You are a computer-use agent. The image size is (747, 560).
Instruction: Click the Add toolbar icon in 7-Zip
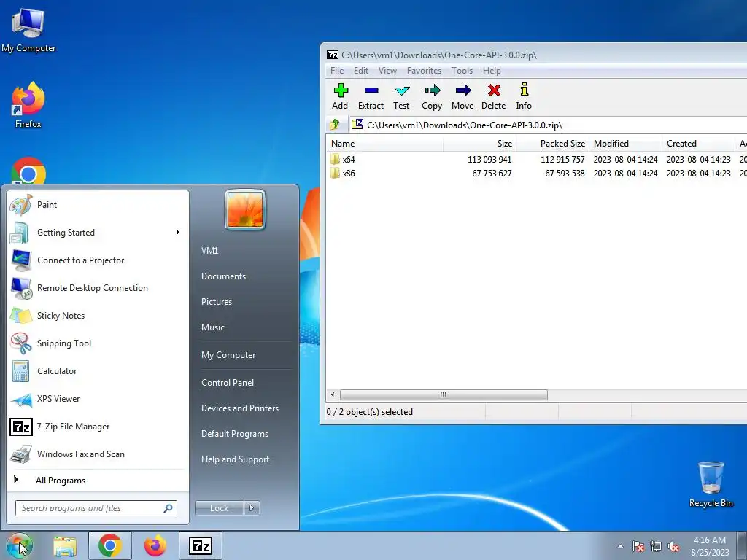click(x=340, y=97)
